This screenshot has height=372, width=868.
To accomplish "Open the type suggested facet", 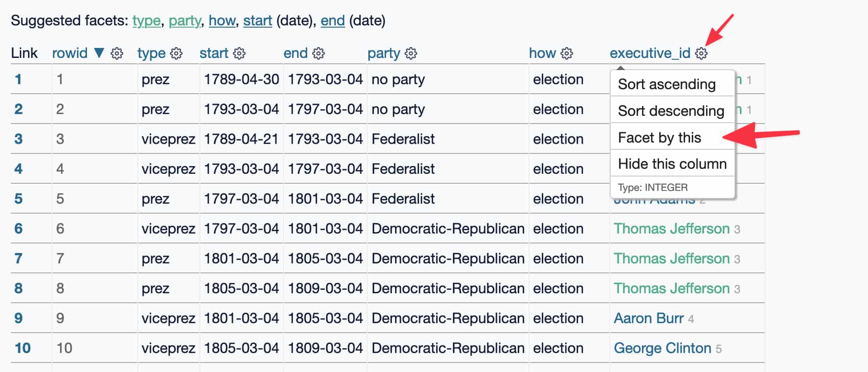I will [x=146, y=20].
